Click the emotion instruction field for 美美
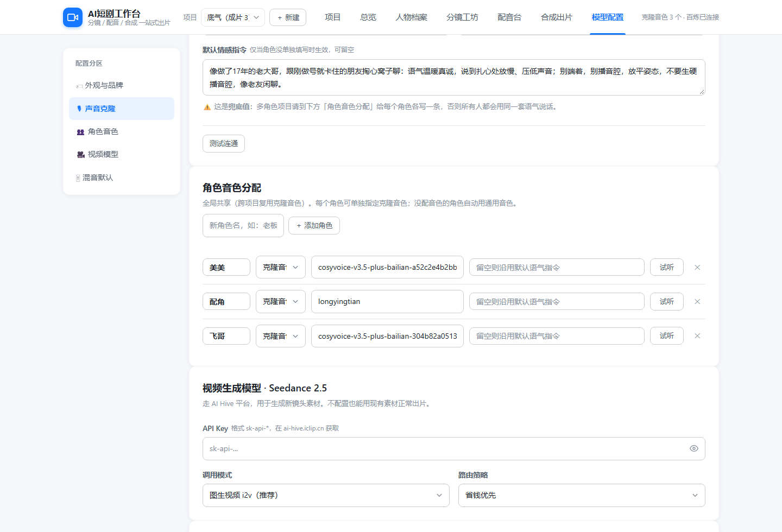Screen dimensions: 782x532 pos(557,267)
